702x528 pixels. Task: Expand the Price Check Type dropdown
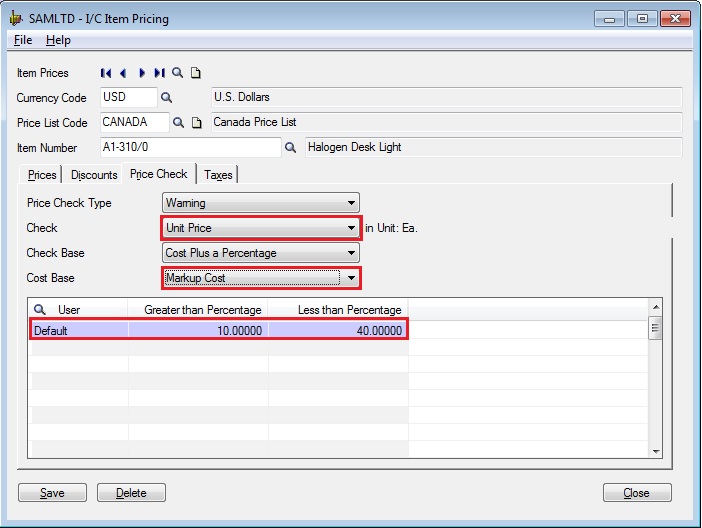point(351,203)
